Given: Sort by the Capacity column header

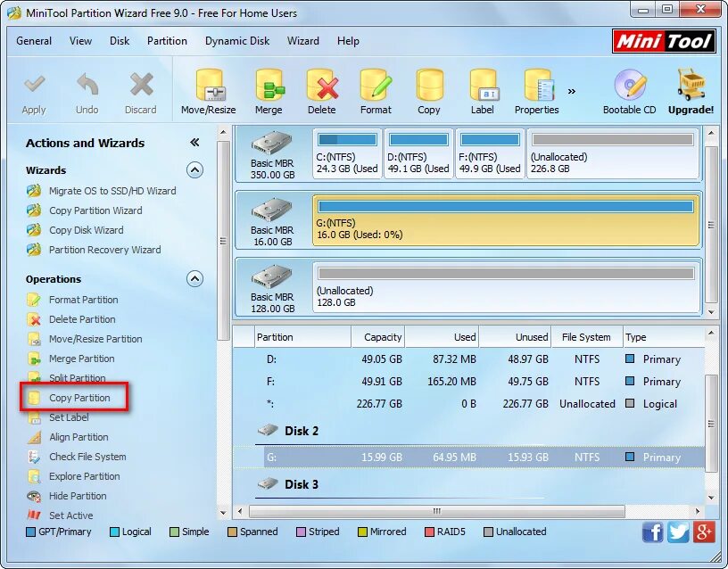Looking at the screenshot, I should (x=378, y=337).
